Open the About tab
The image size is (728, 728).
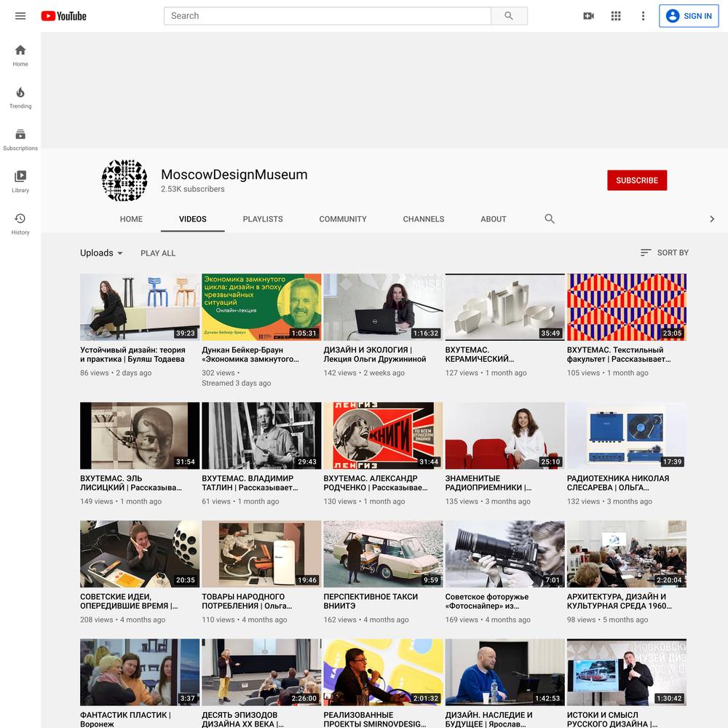click(x=494, y=219)
